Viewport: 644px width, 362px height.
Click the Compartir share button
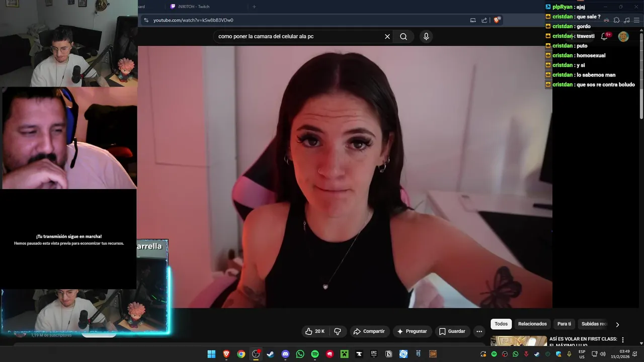(369, 331)
